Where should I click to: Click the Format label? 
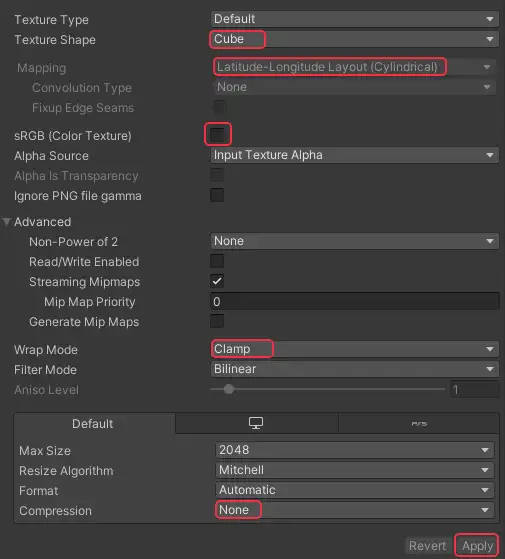tap(38, 491)
